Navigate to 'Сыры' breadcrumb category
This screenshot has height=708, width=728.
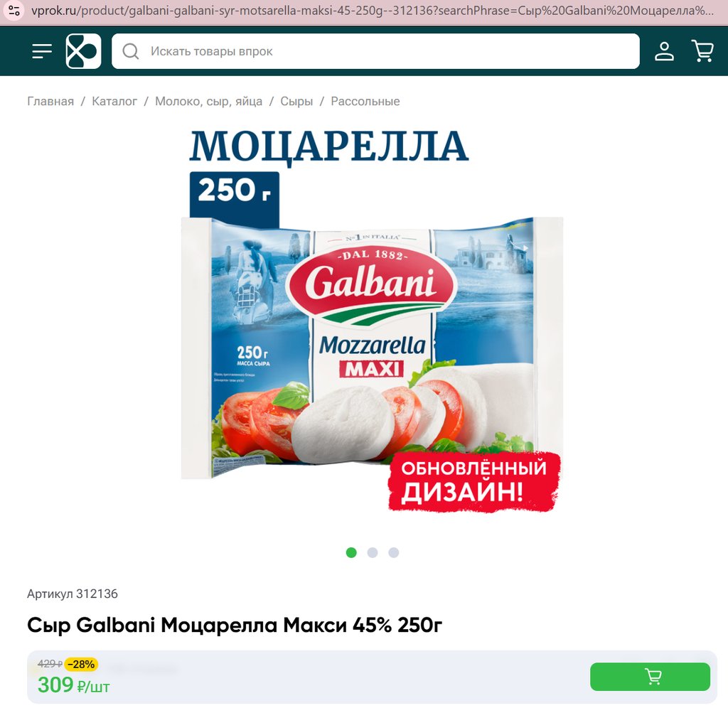click(x=296, y=101)
